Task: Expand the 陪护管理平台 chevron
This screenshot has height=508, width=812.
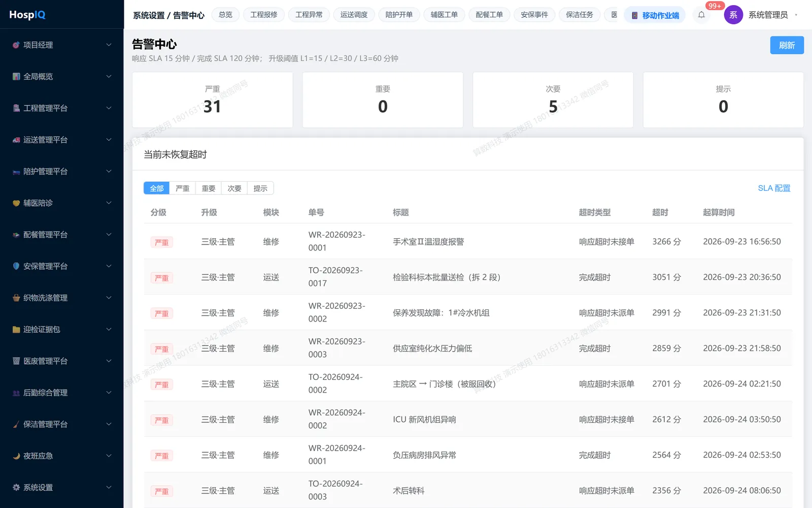Action: click(109, 172)
